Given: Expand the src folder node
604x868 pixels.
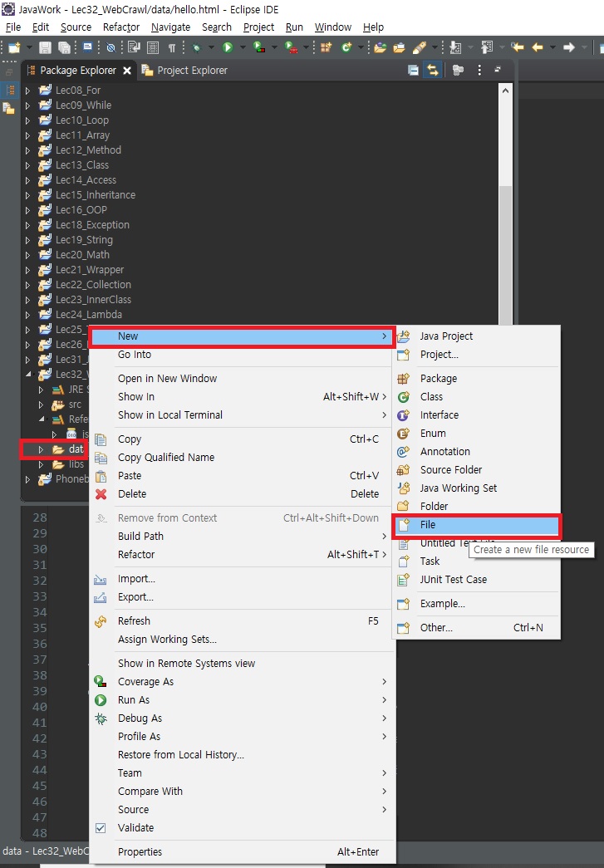Looking at the screenshot, I should click(41, 405).
